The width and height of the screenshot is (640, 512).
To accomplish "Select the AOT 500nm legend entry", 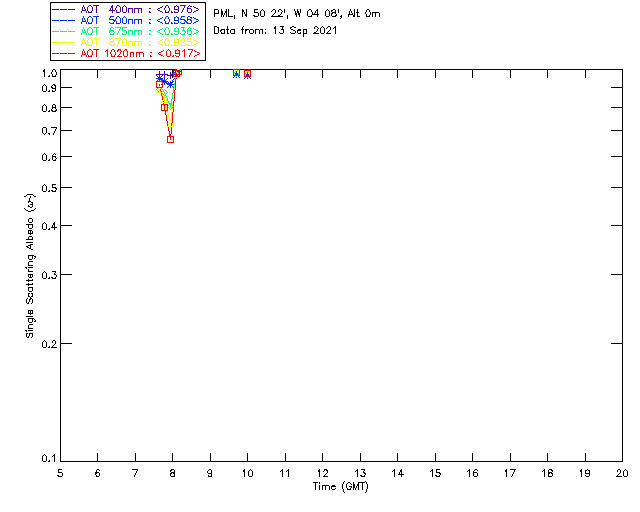I will 126,20.
